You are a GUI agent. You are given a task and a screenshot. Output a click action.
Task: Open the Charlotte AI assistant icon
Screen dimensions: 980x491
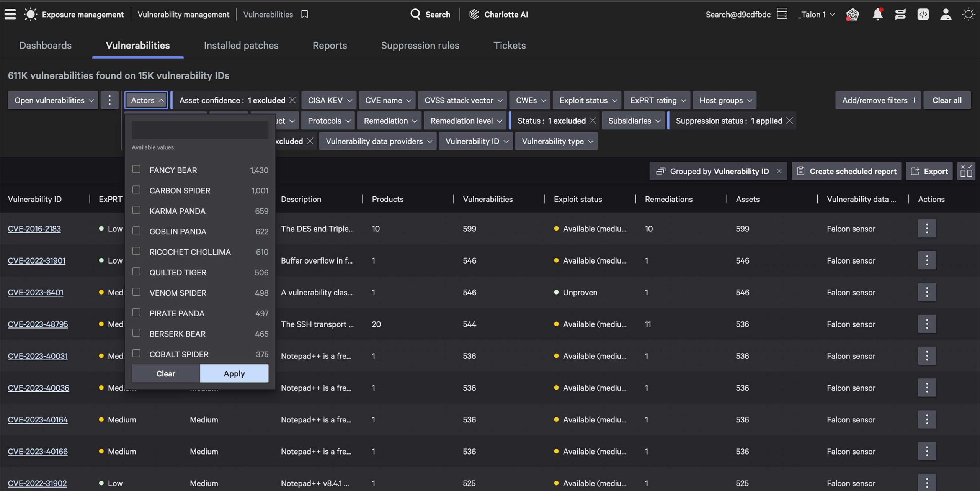pyautogui.click(x=474, y=15)
